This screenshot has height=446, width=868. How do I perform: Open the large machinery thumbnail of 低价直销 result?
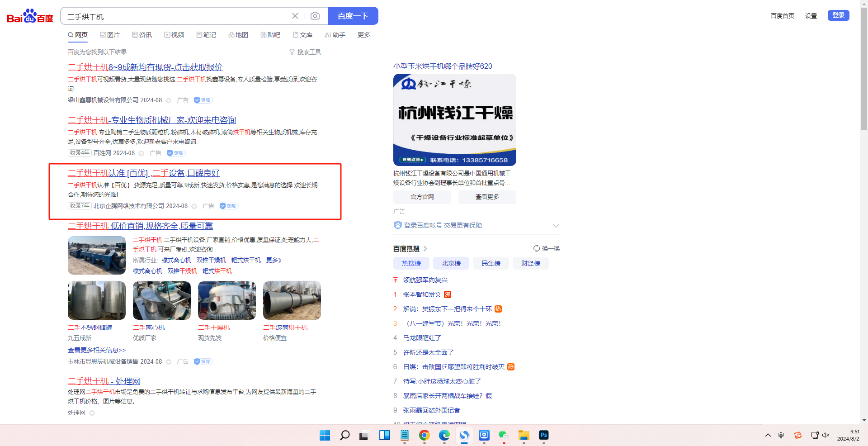pos(97,255)
